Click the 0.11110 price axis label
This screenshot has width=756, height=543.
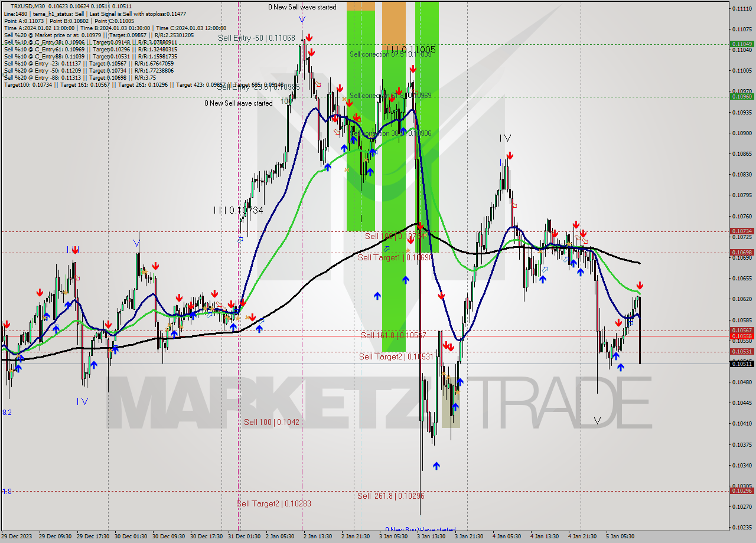pyautogui.click(x=742, y=8)
